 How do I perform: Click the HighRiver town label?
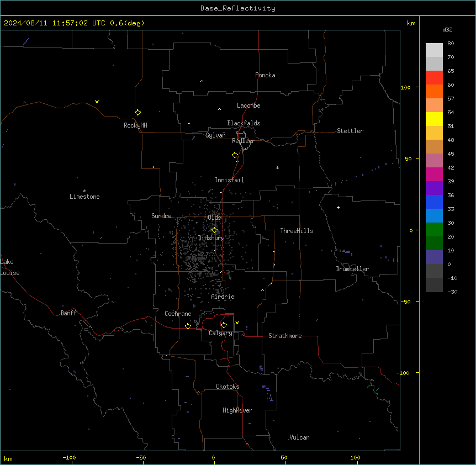(x=237, y=410)
